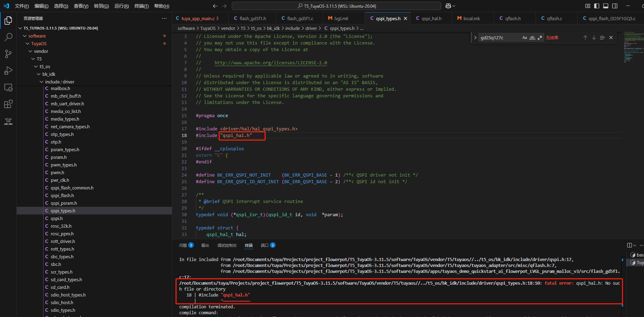This screenshot has width=644, height=317.
Task: Switch to the 问题 panel tab
Action: pyautogui.click(x=186, y=245)
